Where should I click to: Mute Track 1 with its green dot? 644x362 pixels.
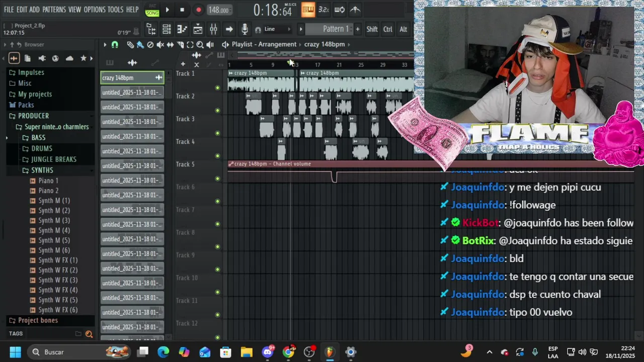(217, 88)
